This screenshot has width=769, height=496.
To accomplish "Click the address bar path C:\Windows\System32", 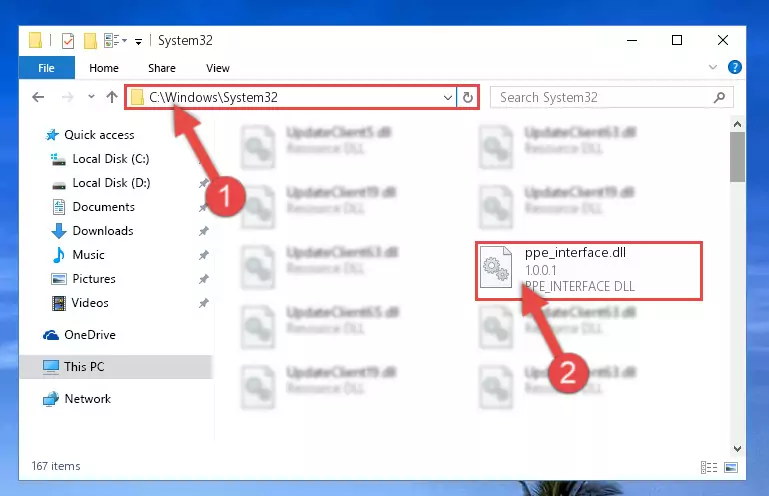I will click(x=213, y=97).
